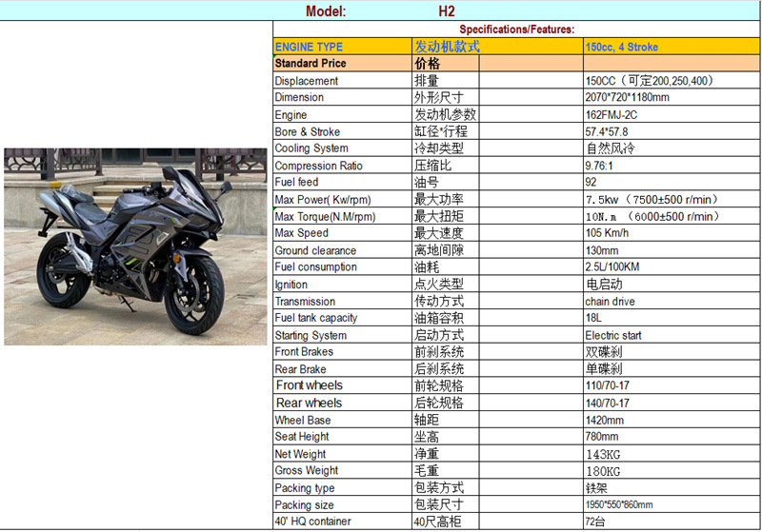Screen dimensions: 762x532
Task: Select the '10N.m（6000±500 r/min）' value
Action: 652,216
